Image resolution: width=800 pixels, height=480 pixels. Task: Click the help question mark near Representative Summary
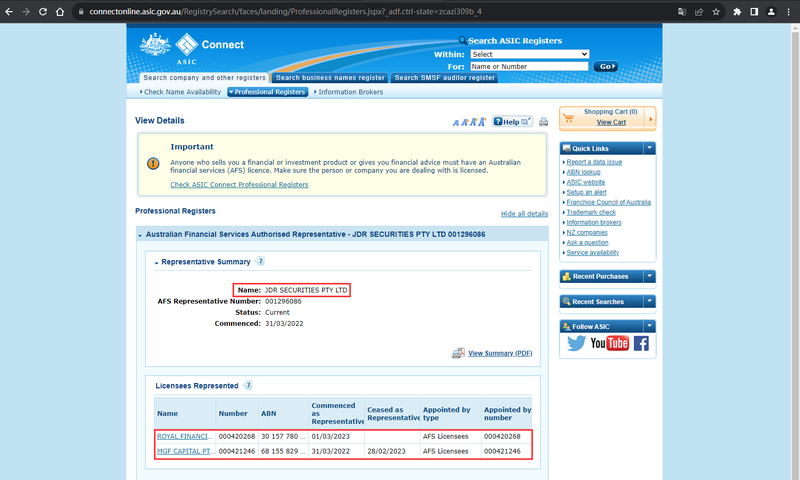point(260,261)
